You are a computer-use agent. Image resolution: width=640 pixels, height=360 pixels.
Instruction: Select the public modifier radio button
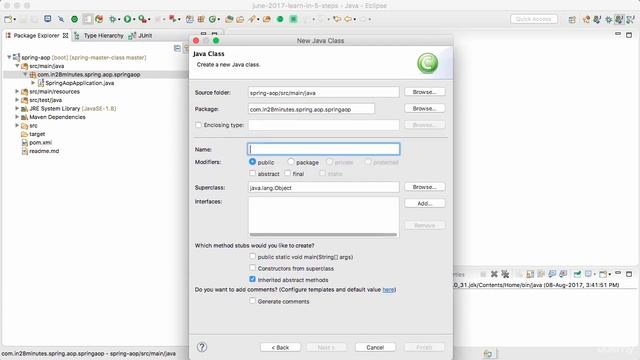pyautogui.click(x=252, y=162)
